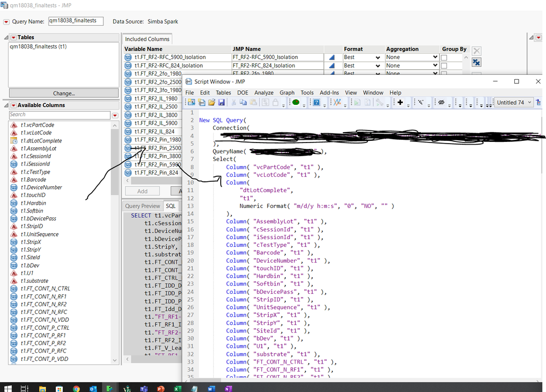Click the Change... button under Tables
The width and height of the screenshot is (546, 392).
coord(64,93)
